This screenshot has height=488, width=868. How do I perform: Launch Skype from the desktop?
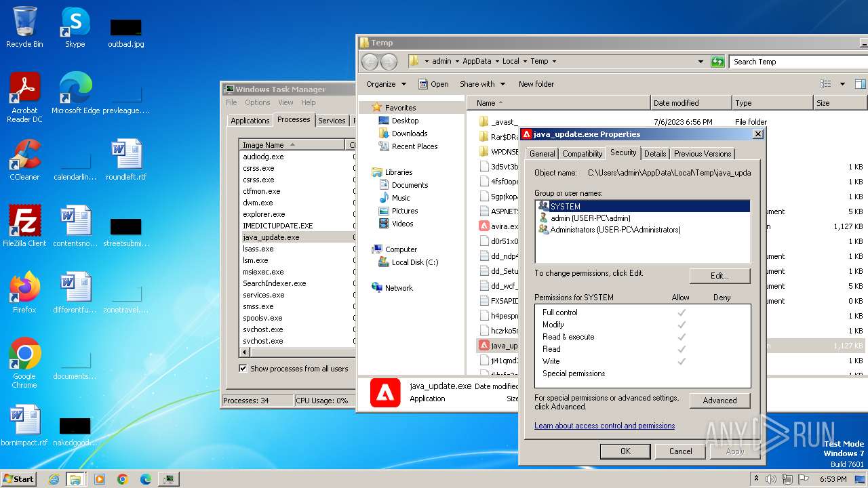click(75, 27)
